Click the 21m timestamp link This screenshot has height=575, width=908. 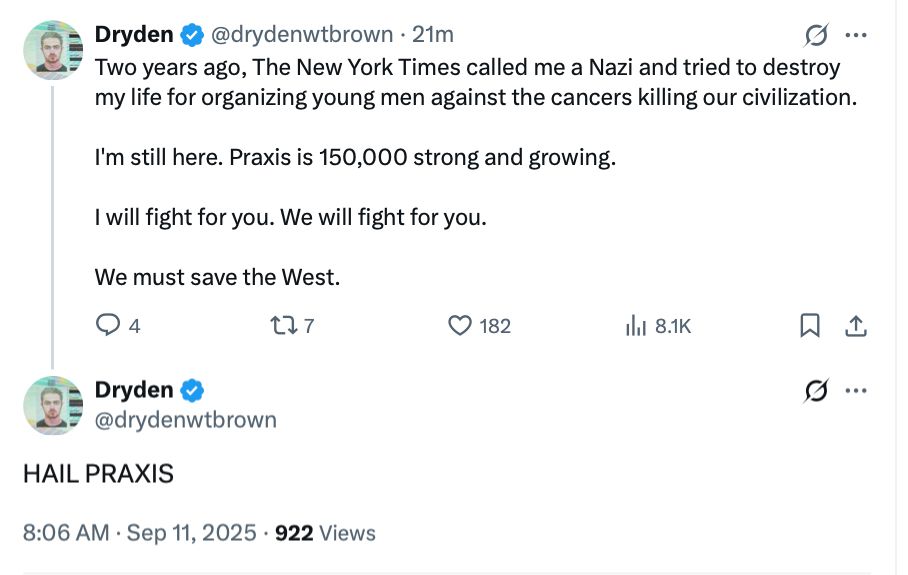point(434,35)
